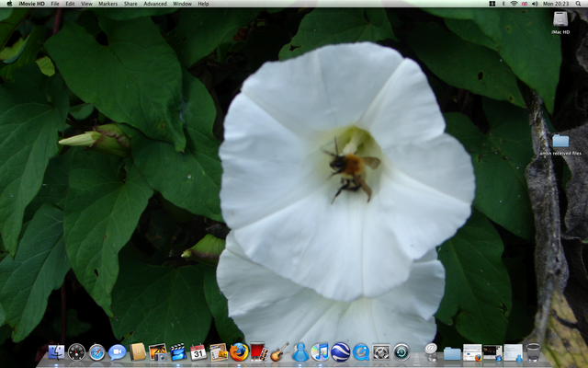The height and width of the screenshot is (368, 588).
Task: Launch Firefox from the Dock
Action: pyautogui.click(x=239, y=352)
